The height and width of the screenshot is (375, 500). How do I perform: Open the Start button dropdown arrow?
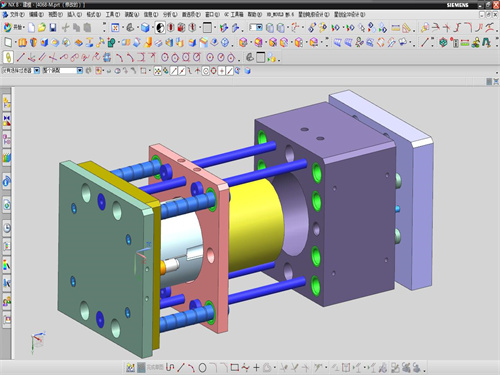[24, 27]
